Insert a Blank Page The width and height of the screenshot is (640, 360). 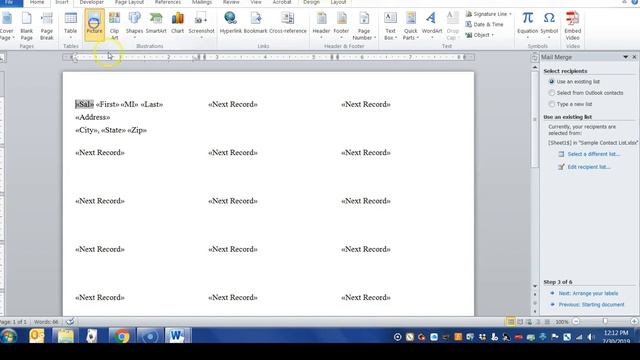(x=27, y=25)
